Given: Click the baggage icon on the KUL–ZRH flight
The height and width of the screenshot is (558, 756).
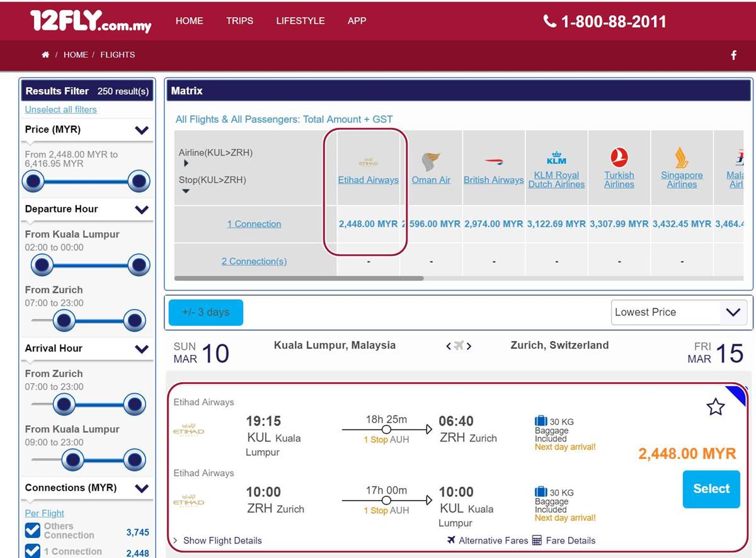Looking at the screenshot, I should point(541,421).
